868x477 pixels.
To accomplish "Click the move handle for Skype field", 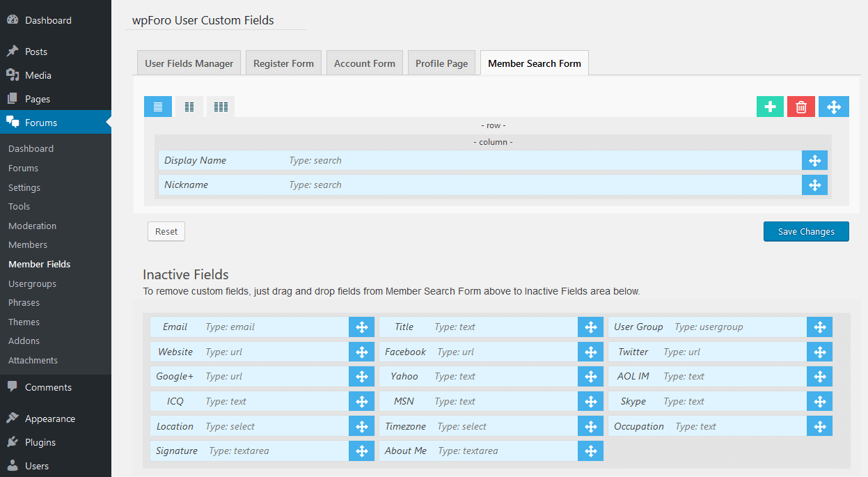I will [819, 402].
